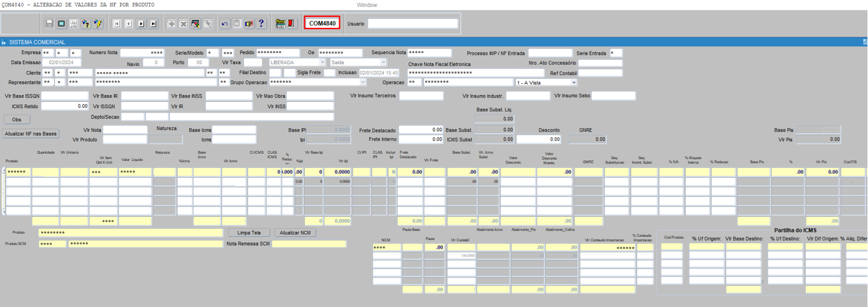Go to the first record

(116, 24)
